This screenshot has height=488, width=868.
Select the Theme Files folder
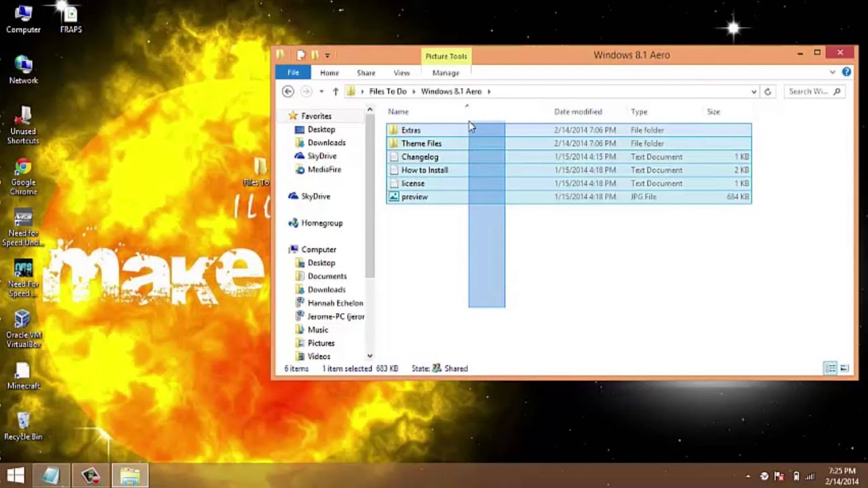tap(568, 143)
